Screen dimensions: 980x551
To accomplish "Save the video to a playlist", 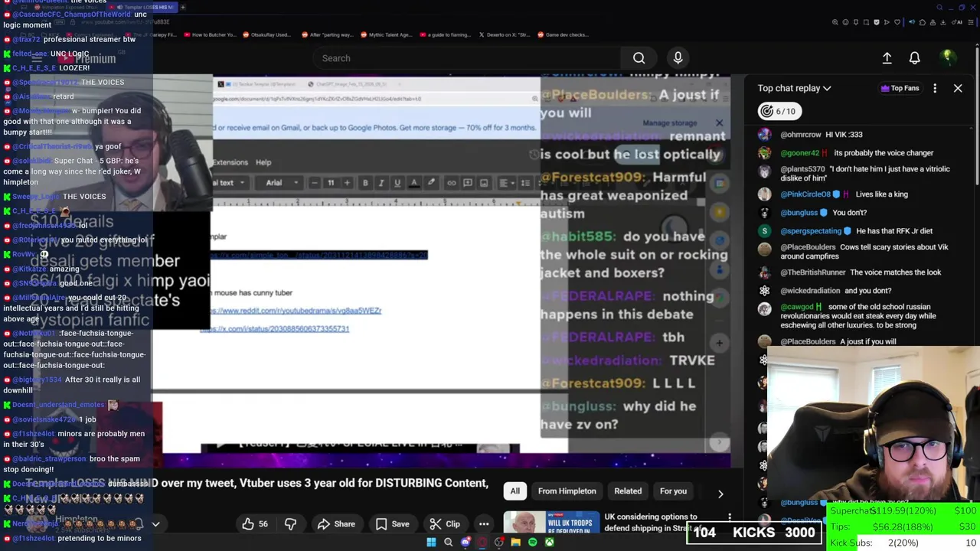I will (x=391, y=524).
